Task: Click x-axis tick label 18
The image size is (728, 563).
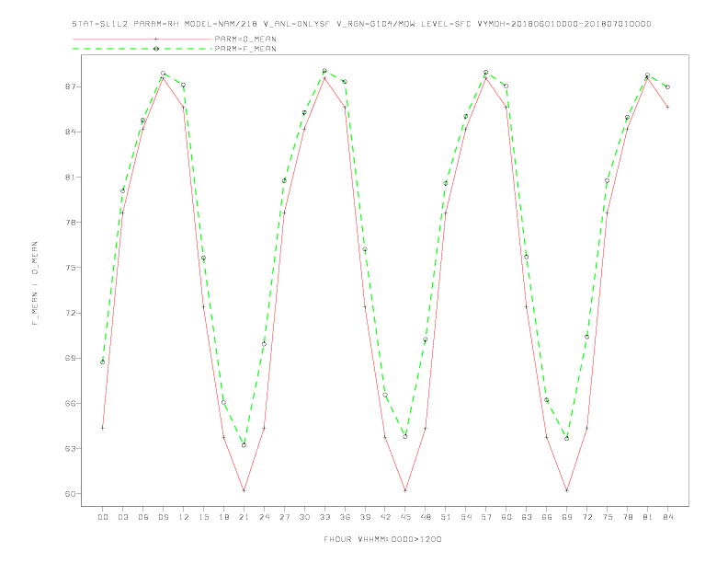Action: point(223,517)
